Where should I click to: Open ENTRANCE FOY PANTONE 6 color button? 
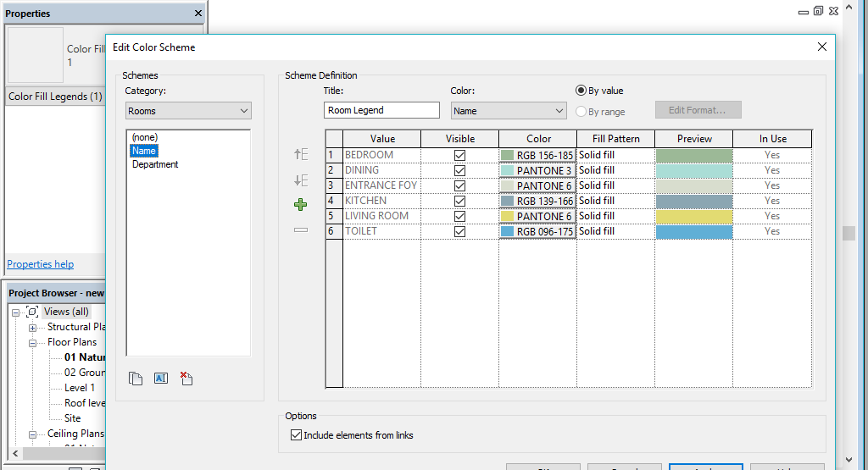pos(537,185)
